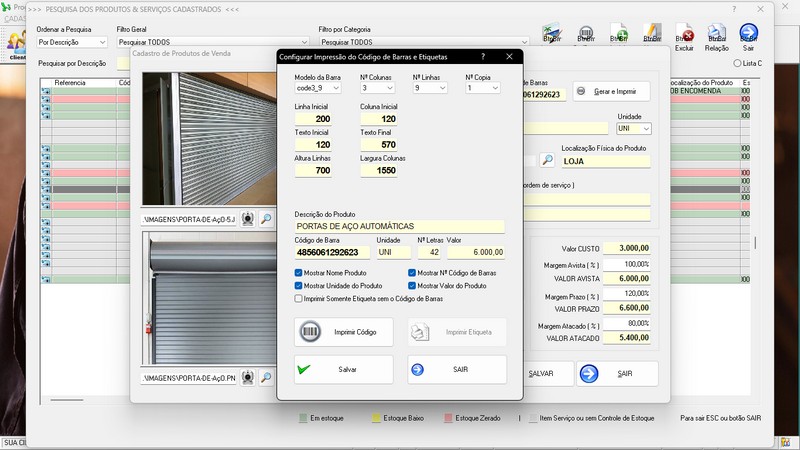Open the Nº Copia dropdown
Screen dimensions: 800x450
tap(494, 88)
